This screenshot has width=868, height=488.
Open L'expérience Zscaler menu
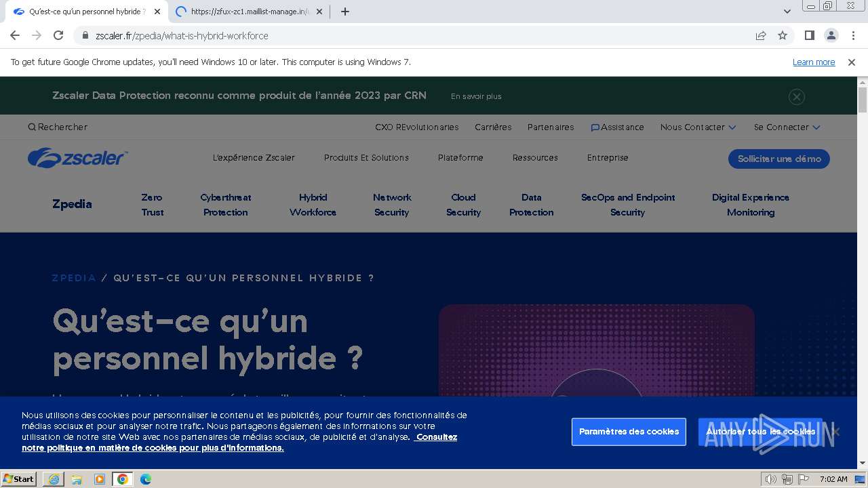tap(254, 158)
